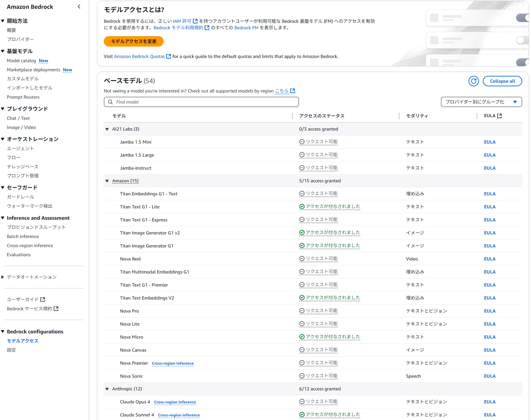This screenshot has height=420, width=531.
Task: Open Batch inference page
Action: pyautogui.click(x=23, y=236)
